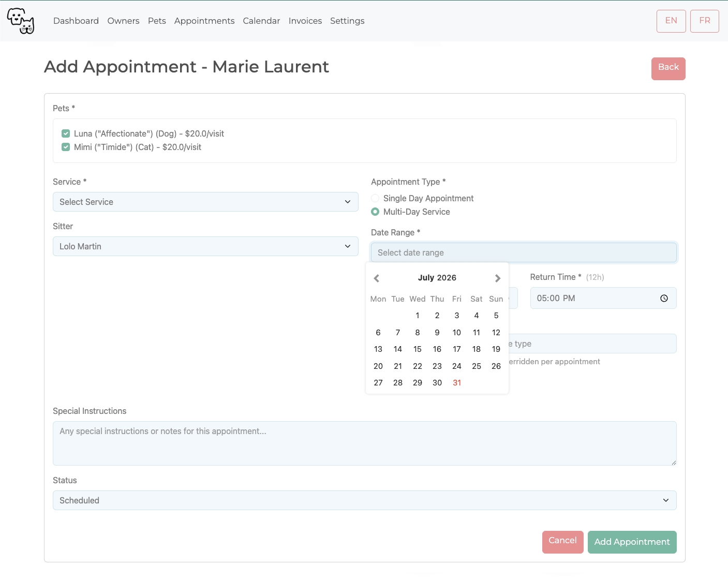Pick July 15 in the calendar
This screenshot has width=728, height=581.
(418, 349)
